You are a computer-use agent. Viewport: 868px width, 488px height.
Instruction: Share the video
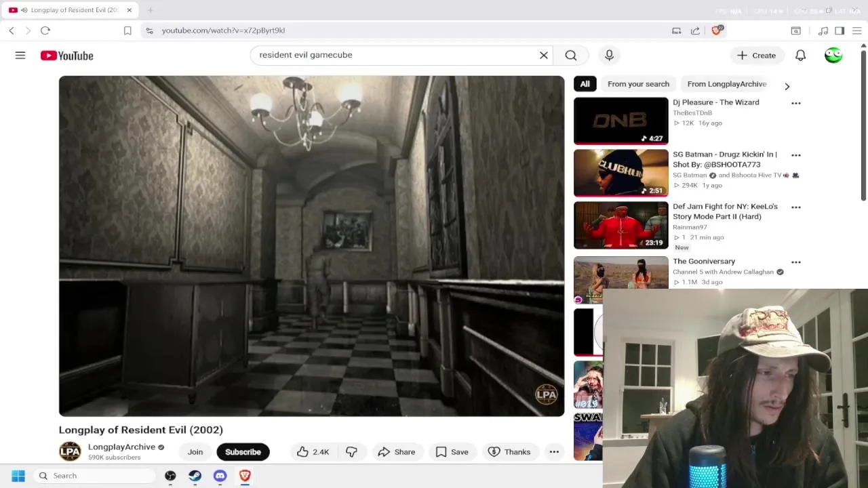click(x=396, y=452)
